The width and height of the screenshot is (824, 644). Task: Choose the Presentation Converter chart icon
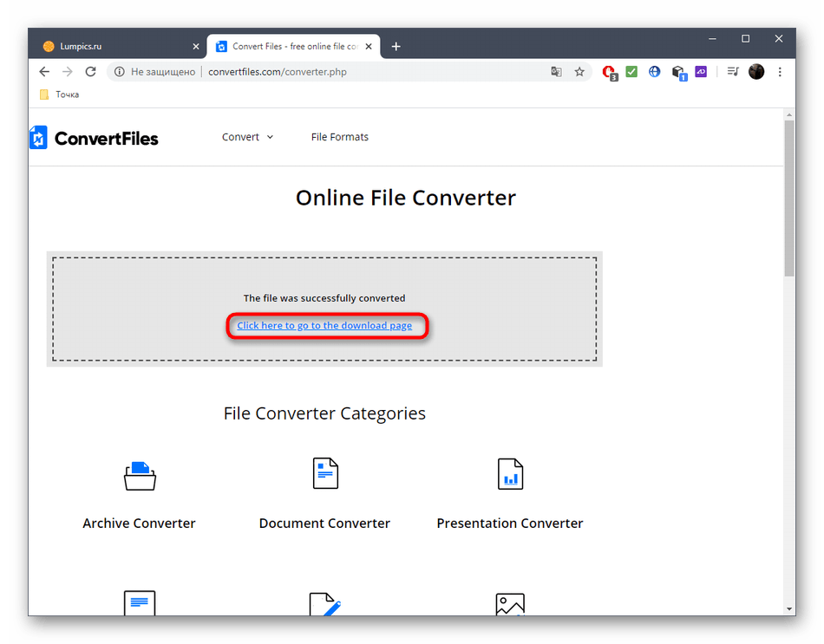(510, 474)
